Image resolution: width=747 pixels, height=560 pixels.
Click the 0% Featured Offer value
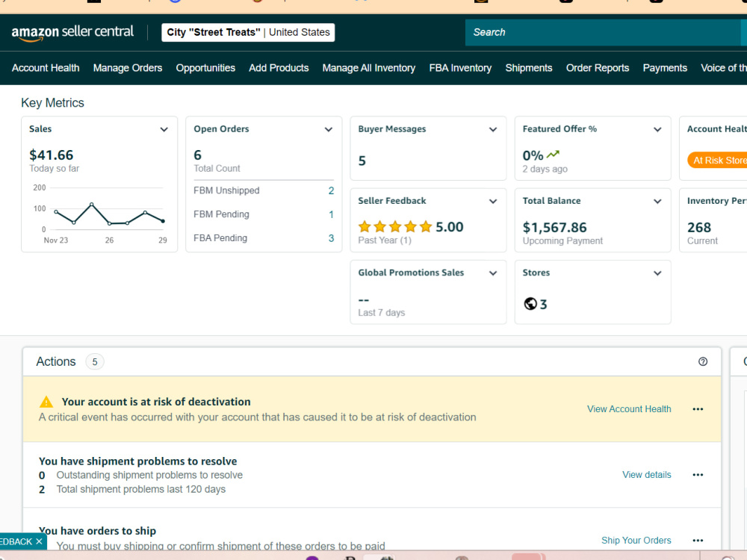pos(533,155)
